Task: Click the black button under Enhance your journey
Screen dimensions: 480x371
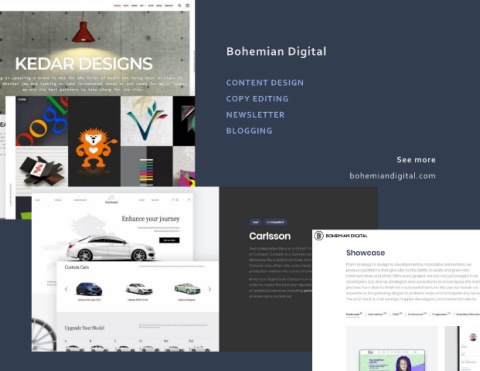Action: point(169,240)
